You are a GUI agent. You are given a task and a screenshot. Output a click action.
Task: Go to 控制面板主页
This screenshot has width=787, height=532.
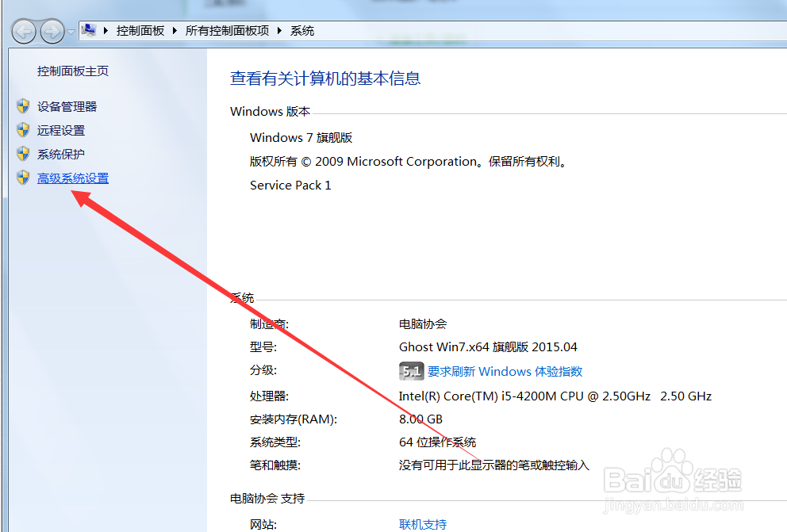[72, 70]
